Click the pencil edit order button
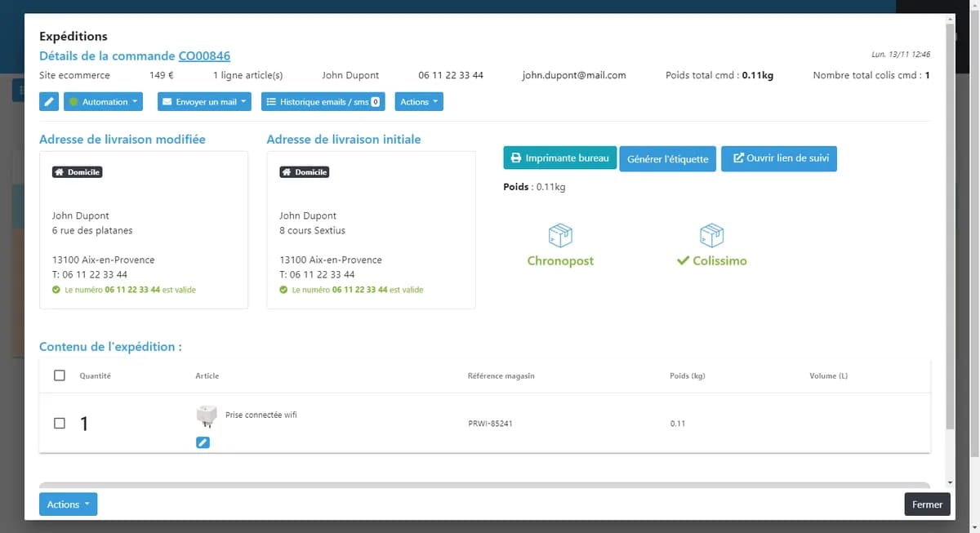980x533 pixels. [49, 102]
